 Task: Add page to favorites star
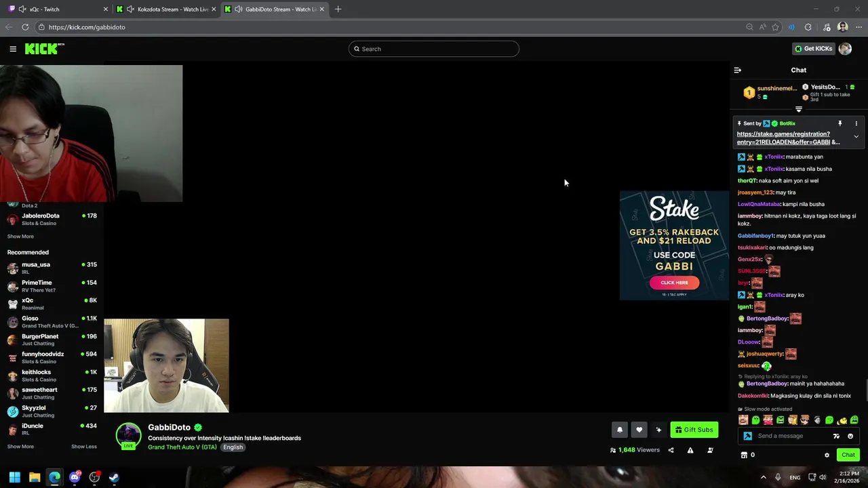[x=775, y=27]
